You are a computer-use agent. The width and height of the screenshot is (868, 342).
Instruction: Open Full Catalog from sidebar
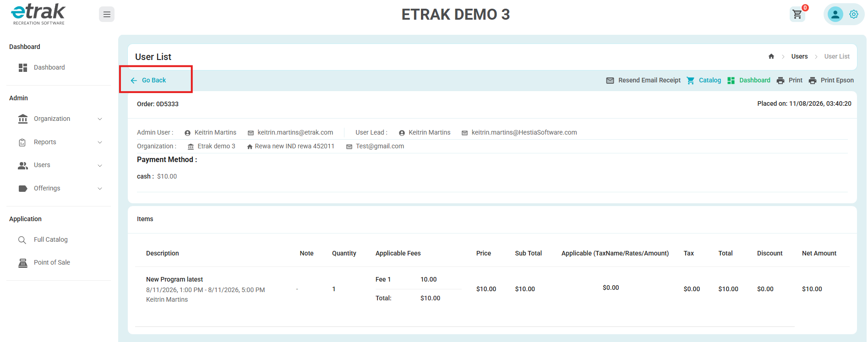(50, 240)
